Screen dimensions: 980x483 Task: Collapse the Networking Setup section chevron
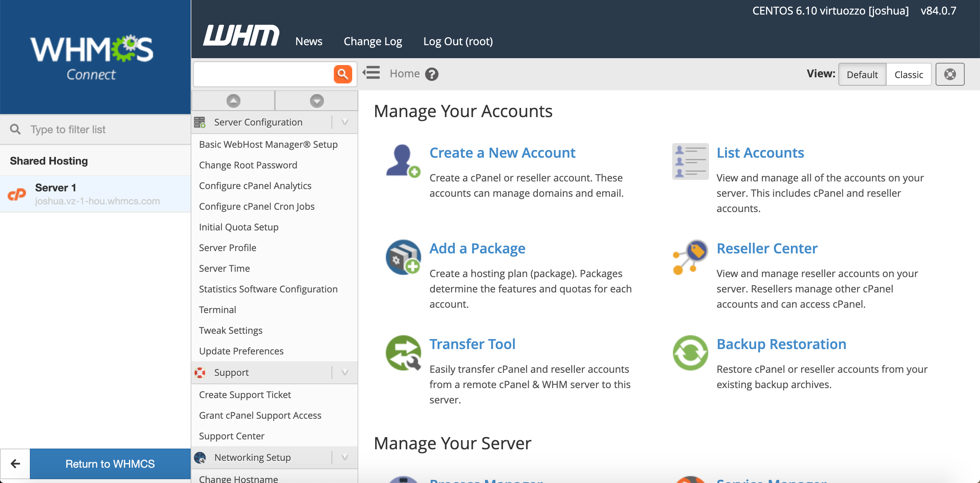(345, 457)
